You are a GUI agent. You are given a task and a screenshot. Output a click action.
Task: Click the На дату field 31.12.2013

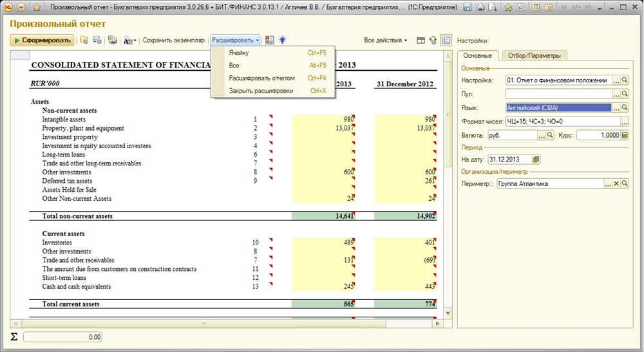509,159
